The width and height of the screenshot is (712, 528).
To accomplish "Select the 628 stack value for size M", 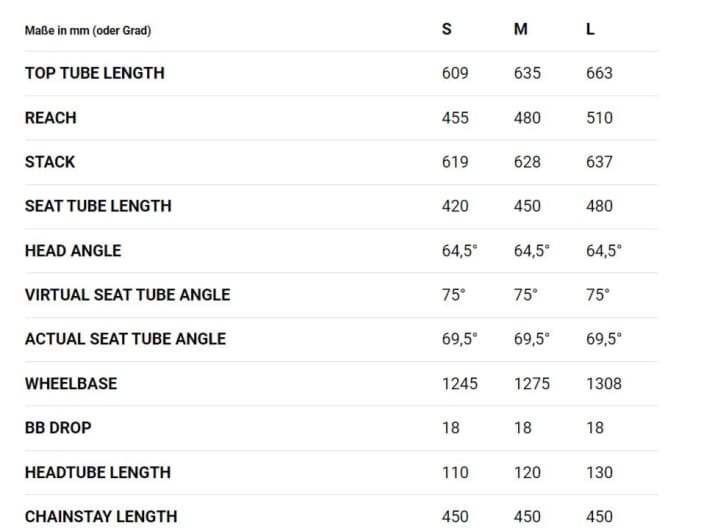I will click(527, 162).
